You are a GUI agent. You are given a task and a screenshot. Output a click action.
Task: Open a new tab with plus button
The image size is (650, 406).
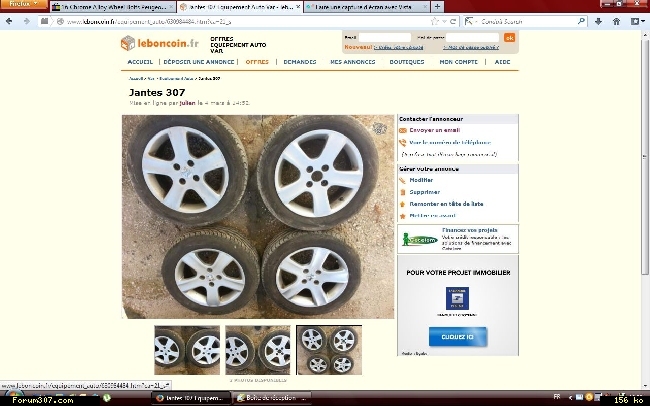point(437,7)
